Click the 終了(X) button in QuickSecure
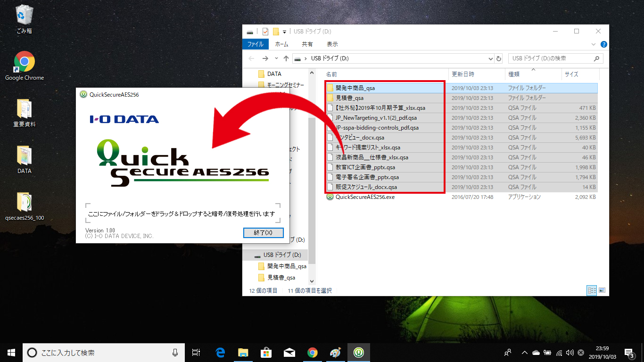 pos(263,233)
